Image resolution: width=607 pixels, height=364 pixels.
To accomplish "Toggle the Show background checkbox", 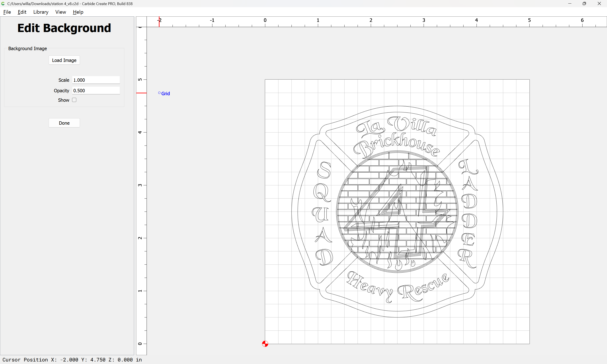I will [x=74, y=100].
